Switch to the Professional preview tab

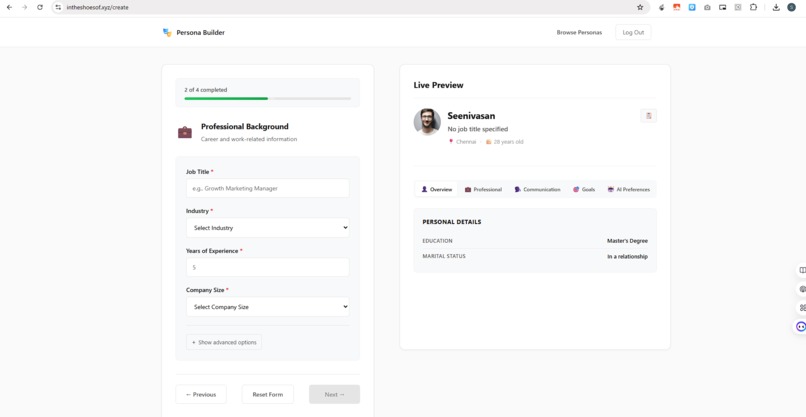click(483, 189)
